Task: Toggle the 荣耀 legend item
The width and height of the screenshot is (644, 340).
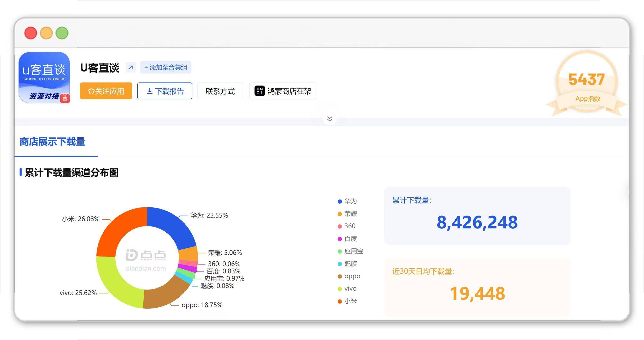Action: [347, 214]
